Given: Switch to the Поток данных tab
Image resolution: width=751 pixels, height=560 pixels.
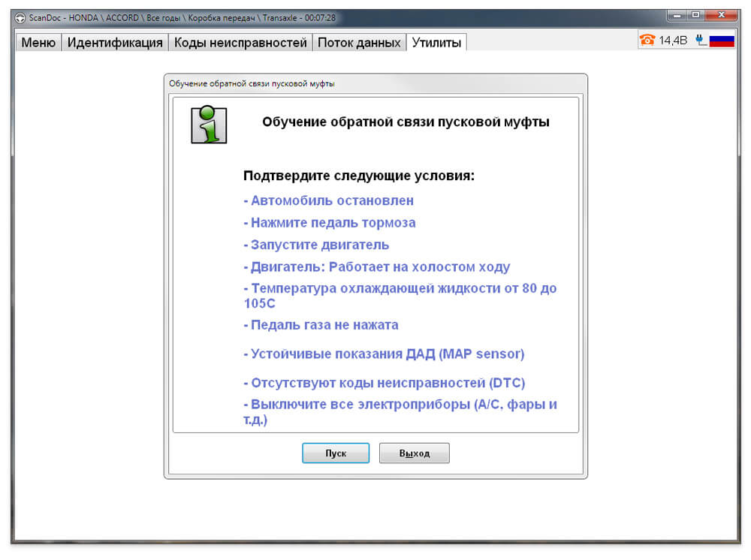Looking at the screenshot, I should pyautogui.click(x=359, y=43).
